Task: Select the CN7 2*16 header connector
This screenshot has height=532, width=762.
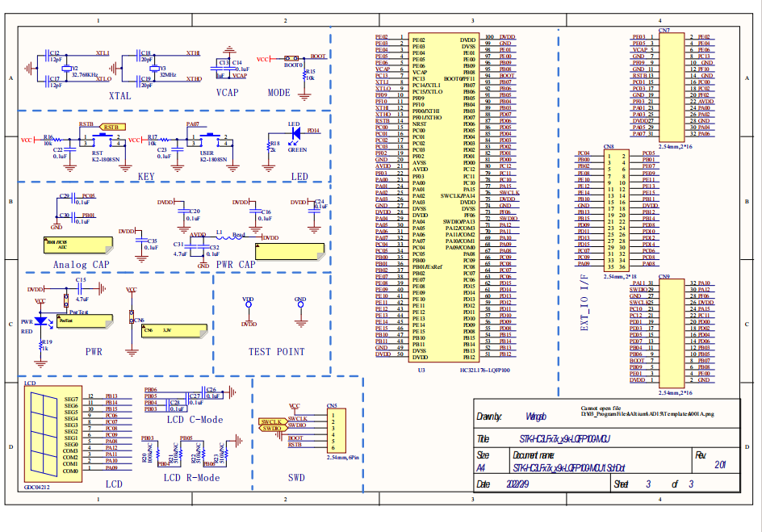Action: click(x=672, y=87)
